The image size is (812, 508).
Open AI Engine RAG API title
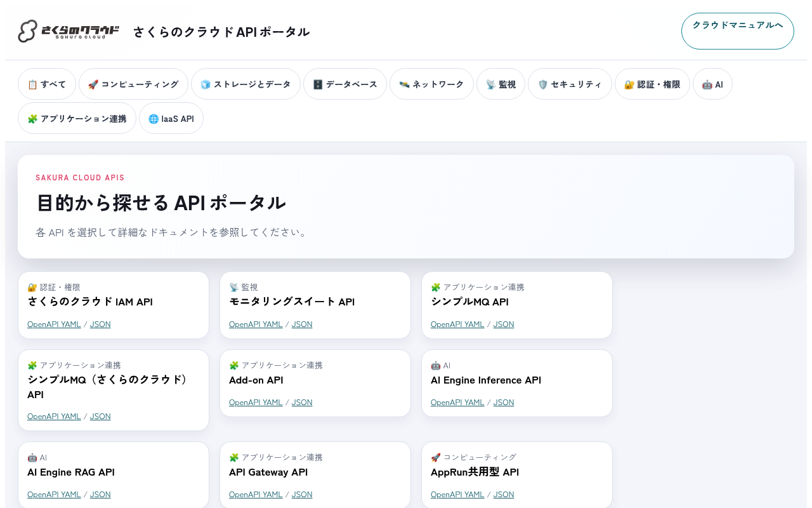point(71,472)
